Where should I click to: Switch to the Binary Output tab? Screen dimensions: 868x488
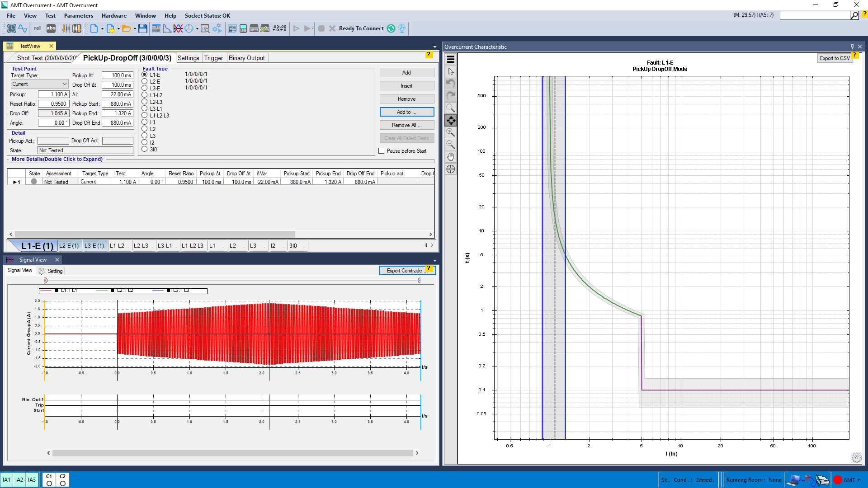point(246,58)
